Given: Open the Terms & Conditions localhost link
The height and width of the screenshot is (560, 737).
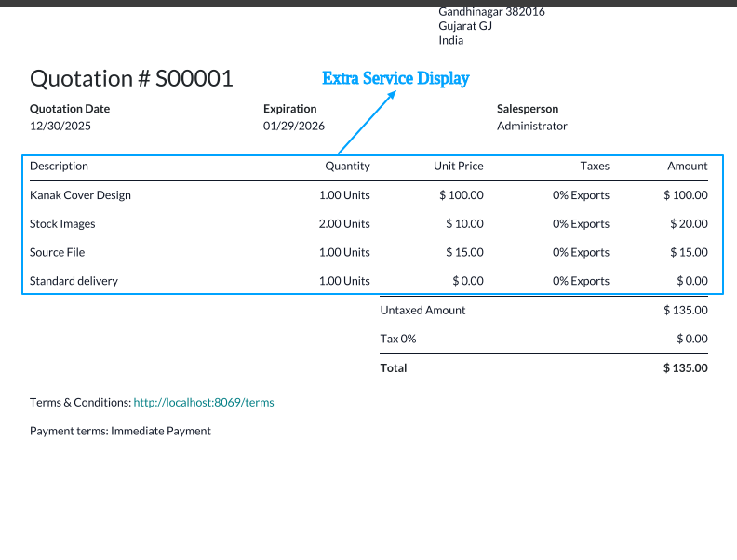Looking at the screenshot, I should (x=204, y=403).
